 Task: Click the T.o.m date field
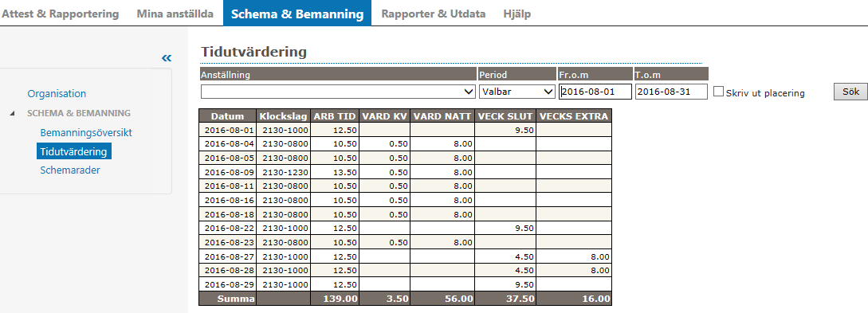(671, 92)
